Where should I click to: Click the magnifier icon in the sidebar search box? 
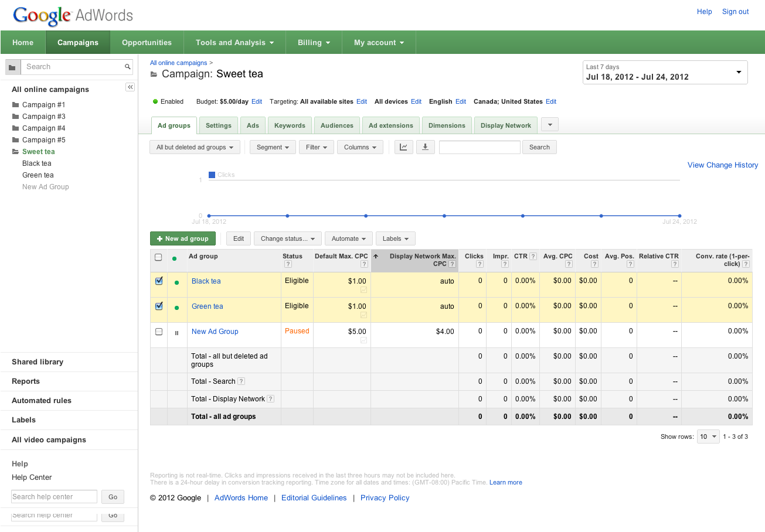[x=127, y=67]
